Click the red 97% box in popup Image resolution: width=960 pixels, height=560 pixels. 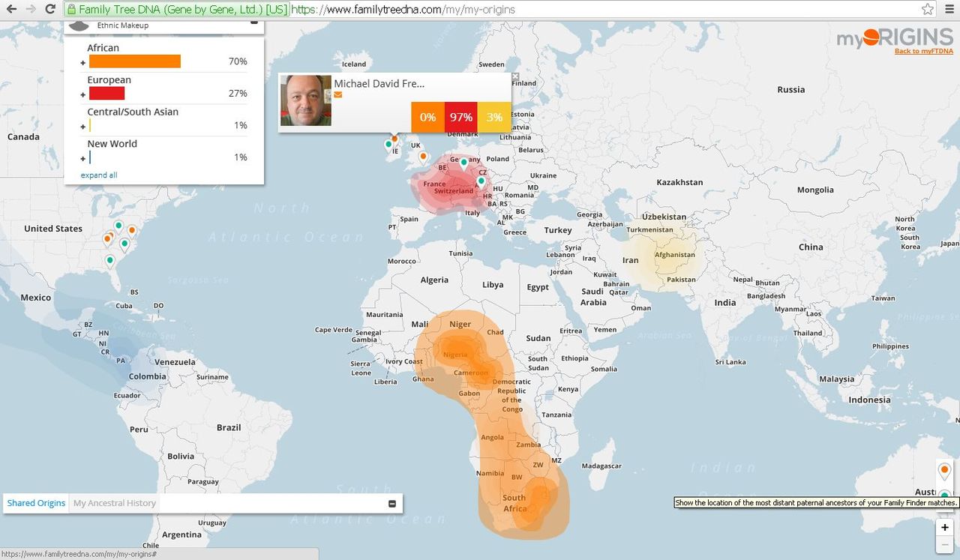(x=460, y=118)
